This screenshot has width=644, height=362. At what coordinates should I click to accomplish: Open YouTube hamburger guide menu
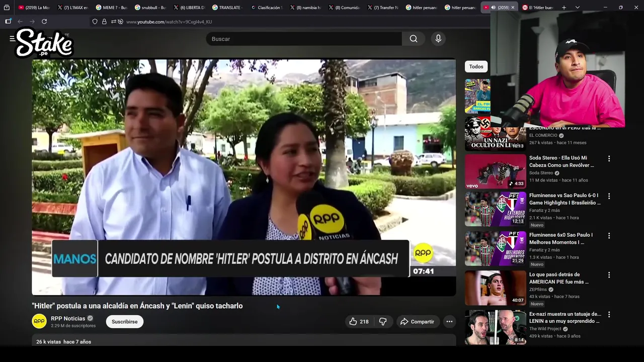pyautogui.click(x=12, y=39)
